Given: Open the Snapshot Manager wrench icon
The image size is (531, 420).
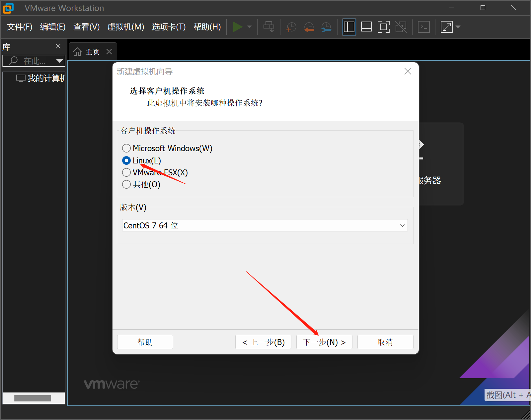Looking at the screenshot, I should [x=326, y=27].
